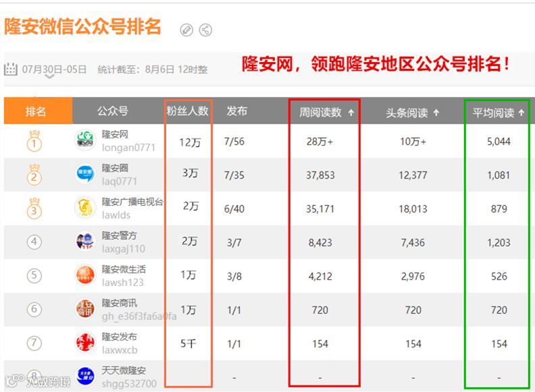Click the 公众号 column header

click(x=113, y=111)
